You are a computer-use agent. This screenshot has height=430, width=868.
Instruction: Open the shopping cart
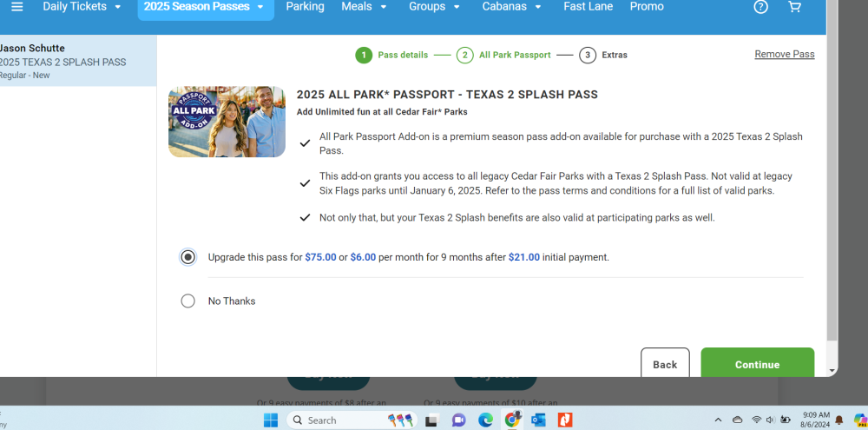(x=794, y=7)
